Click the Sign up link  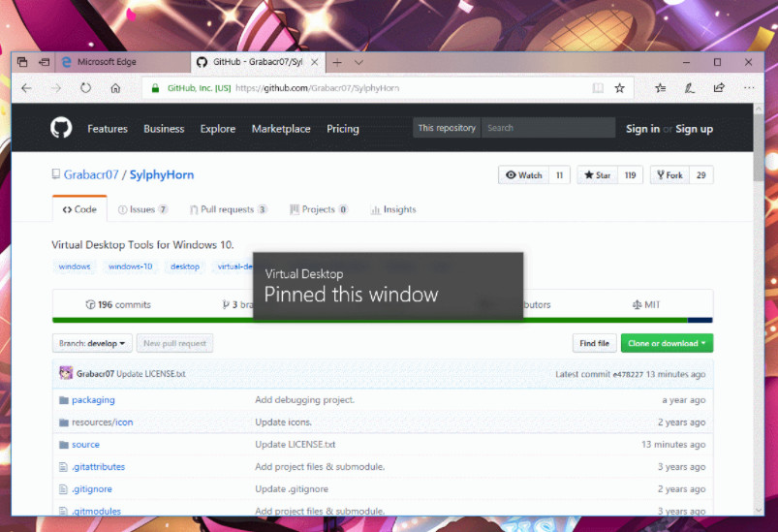coord(694,129)
